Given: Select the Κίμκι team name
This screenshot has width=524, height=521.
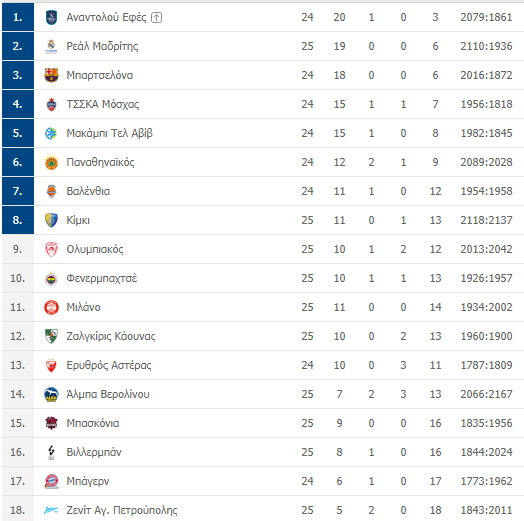Looking at the screenshot, I should [78, 220].
